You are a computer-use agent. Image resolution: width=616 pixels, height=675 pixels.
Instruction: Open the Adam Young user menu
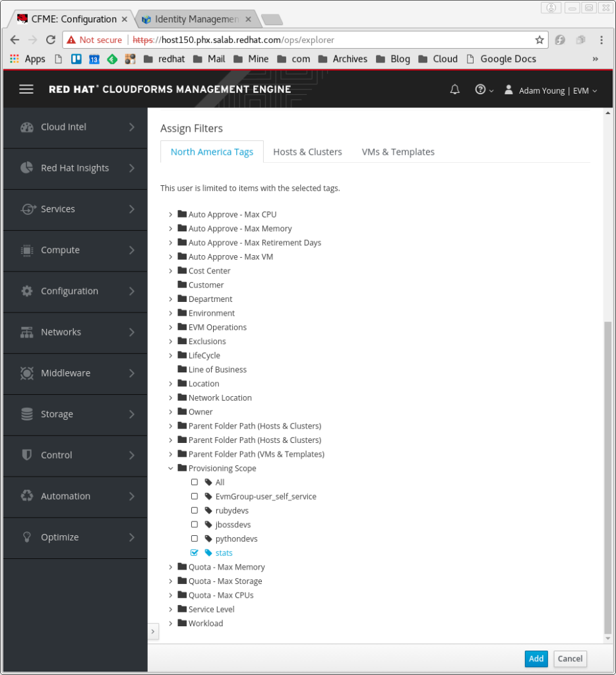(x=551, y=90)
